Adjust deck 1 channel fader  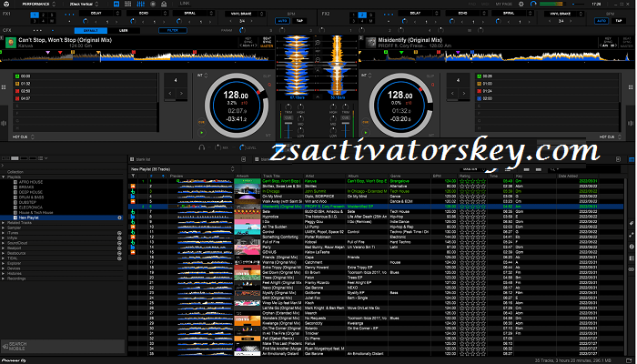pyautogui.click(x=288, y=129)
